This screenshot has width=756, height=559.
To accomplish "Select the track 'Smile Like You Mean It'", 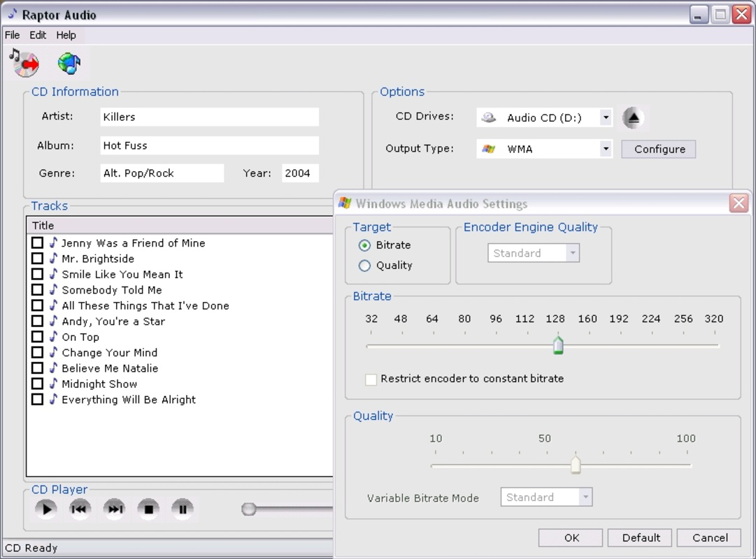I will coord(122,274).
